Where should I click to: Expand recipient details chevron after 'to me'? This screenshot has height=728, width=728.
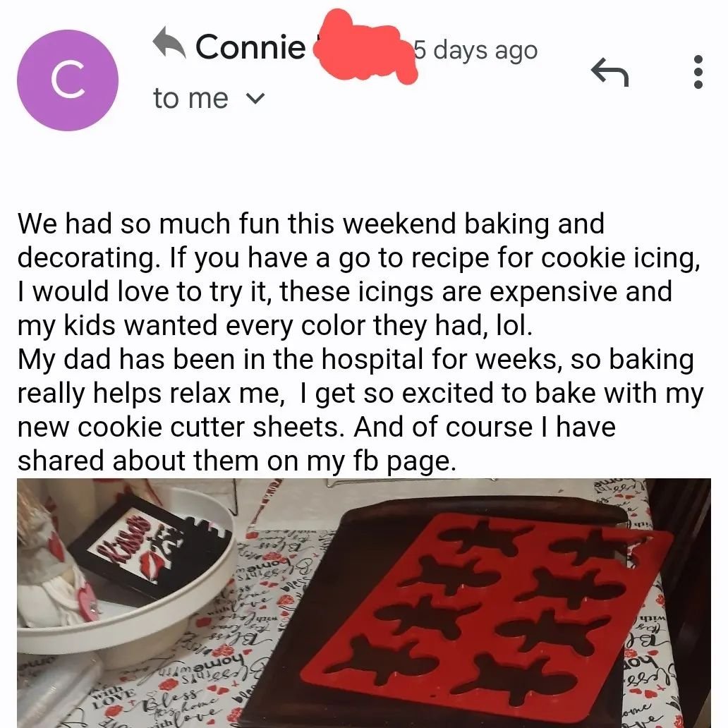(255, 99)
